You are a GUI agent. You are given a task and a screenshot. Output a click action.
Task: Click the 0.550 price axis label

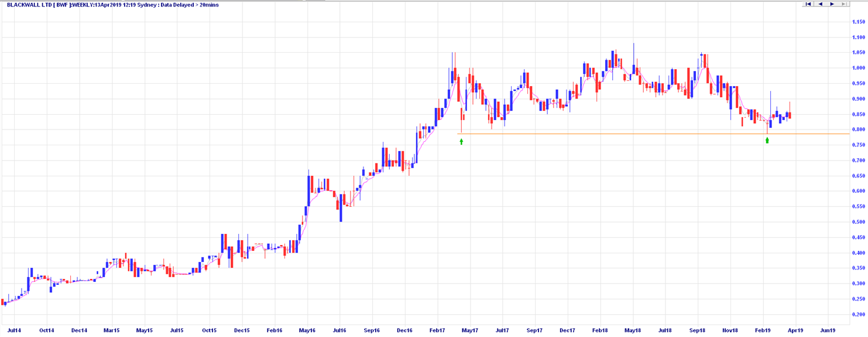859,207
